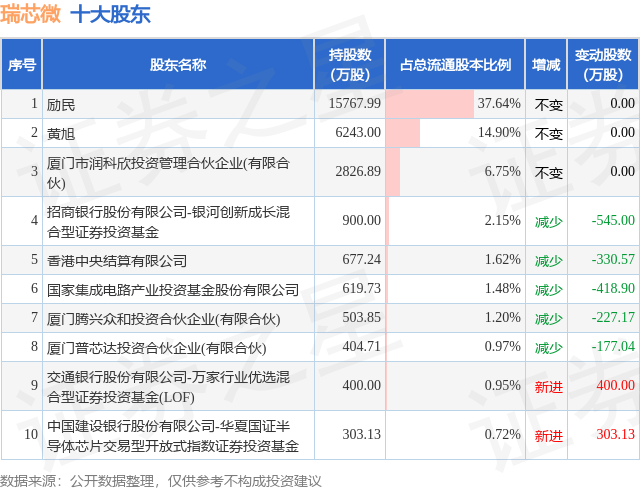Click change value -227.17
Image resolution: width=640 pixels, height=490 pixels.
(613, 317)
